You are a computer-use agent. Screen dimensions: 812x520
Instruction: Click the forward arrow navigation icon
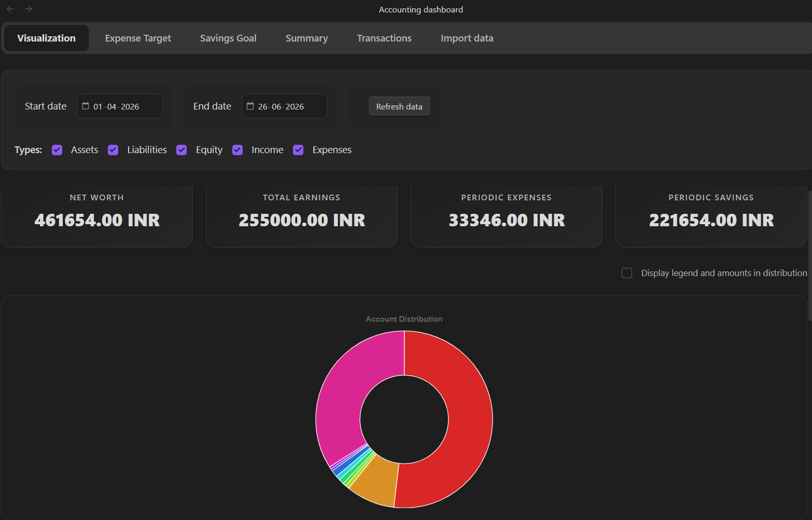[29, 9]
